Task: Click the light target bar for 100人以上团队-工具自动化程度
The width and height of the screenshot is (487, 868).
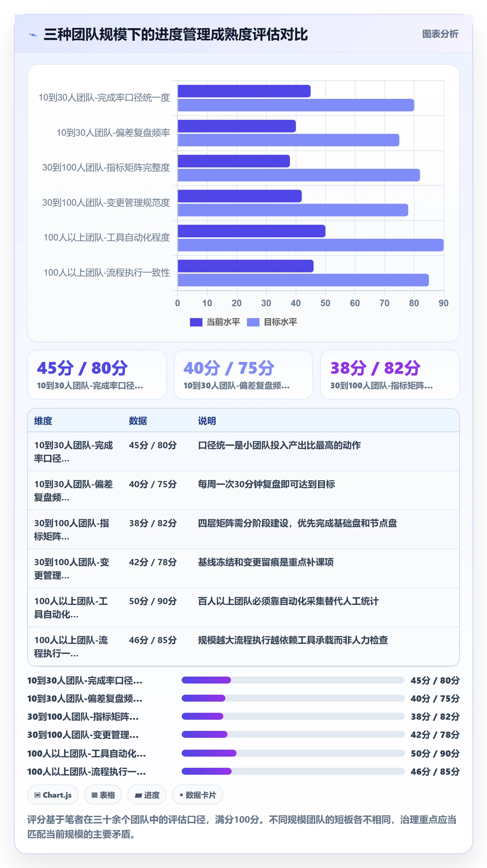Action: click(311, 245)
